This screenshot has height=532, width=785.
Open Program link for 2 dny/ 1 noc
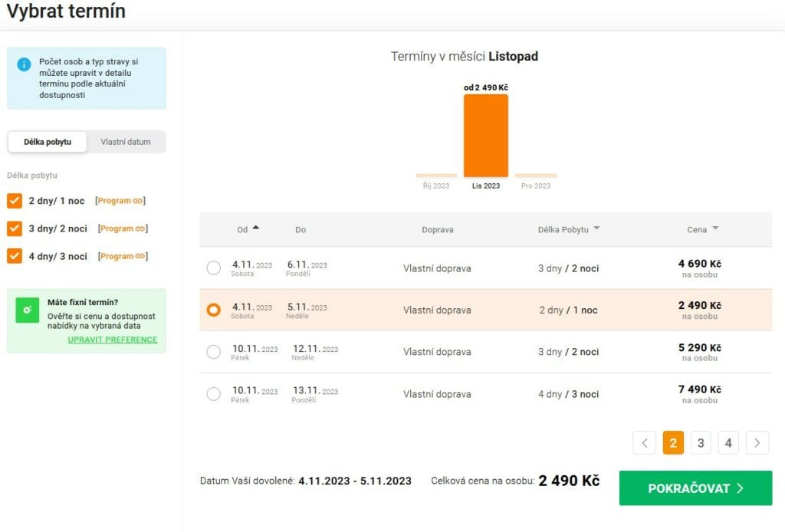(x=120, y=201)
